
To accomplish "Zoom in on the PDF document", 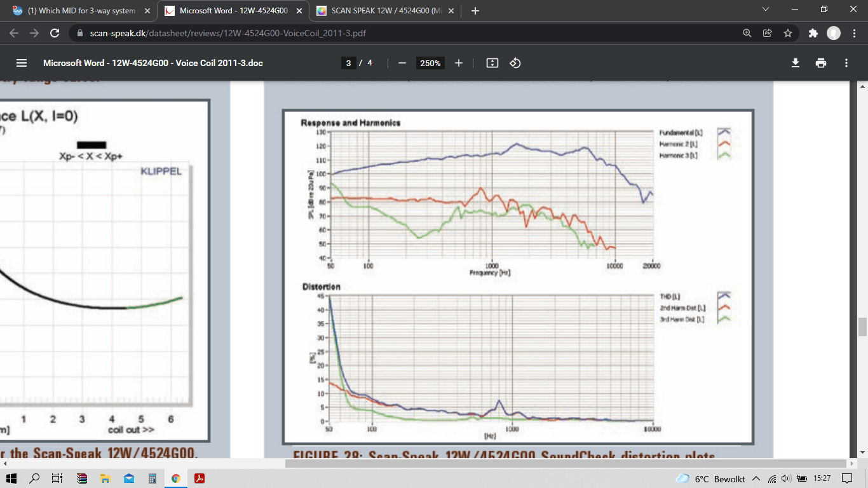I will 459,63.
